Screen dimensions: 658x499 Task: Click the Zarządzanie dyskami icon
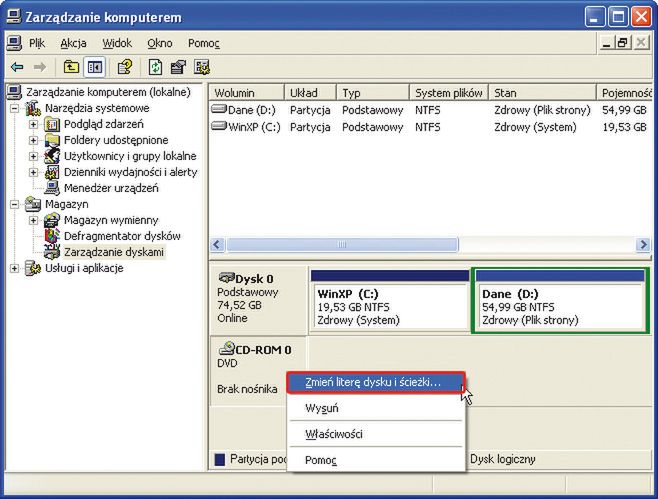(52, 252)
